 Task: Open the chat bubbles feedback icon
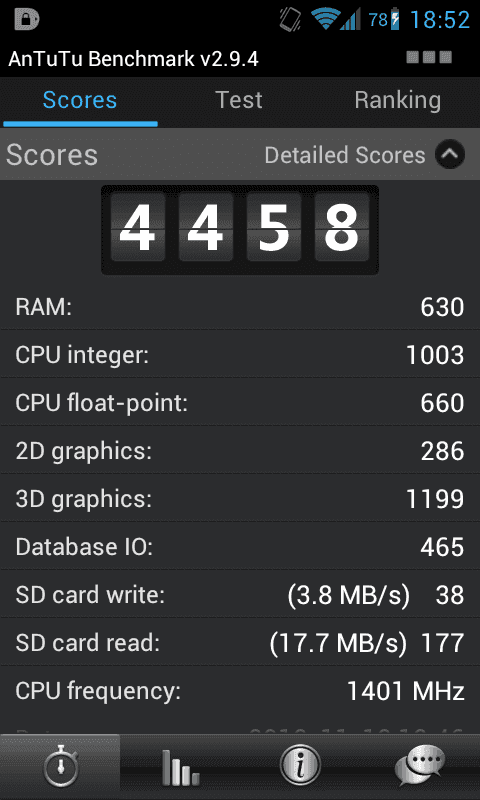pyautogui.click(x=420, y=767)
